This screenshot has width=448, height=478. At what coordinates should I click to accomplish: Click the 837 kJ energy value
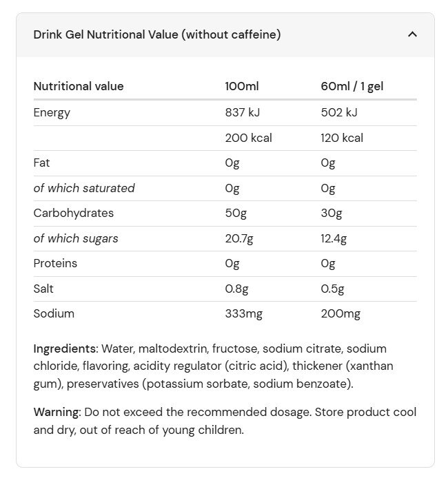pyautogui.click(x=243, y=113)
